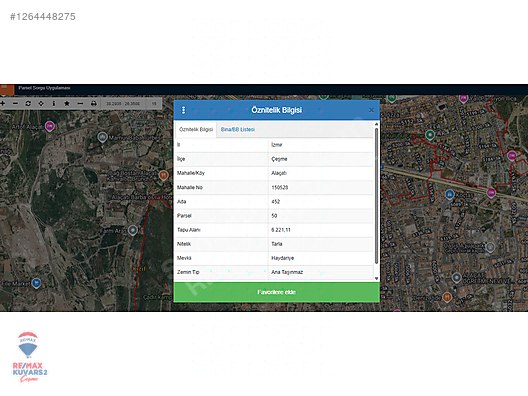This screenshot has height=396, width=528.
Task: Click the refresh map icon
Action: click(x=28, y=103)
